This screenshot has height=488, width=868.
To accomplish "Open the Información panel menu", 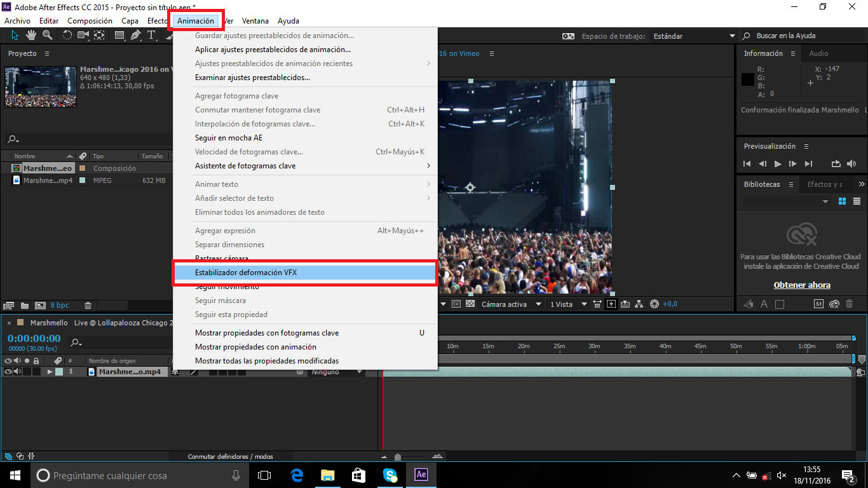I will 794,54.
